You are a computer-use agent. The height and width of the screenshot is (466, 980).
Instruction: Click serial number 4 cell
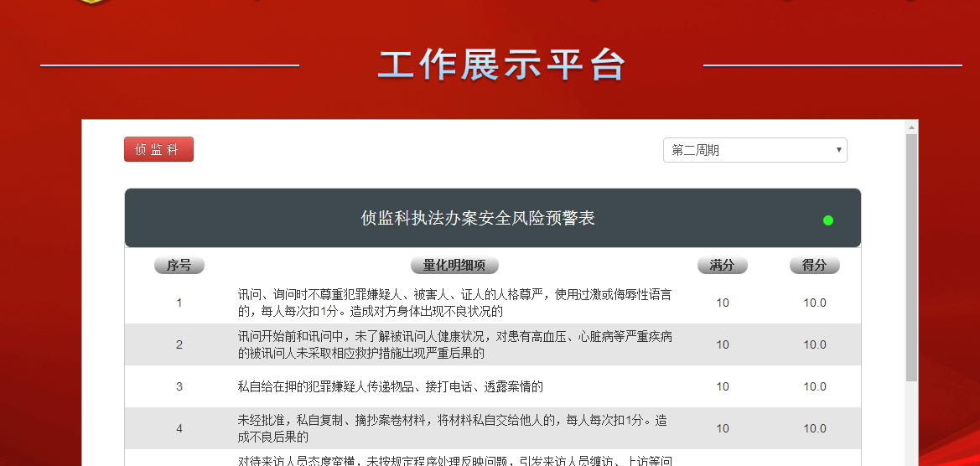pyautogui.click(x=179, y=428)
